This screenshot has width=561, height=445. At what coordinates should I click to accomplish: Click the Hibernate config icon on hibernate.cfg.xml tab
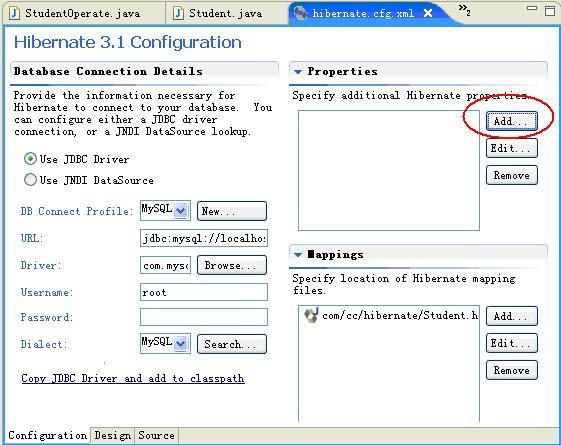pos(300,13)
